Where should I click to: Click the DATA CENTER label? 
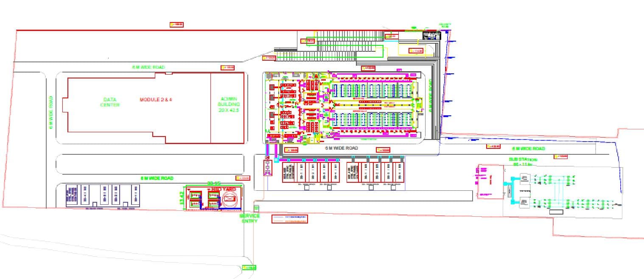click(x=109, y=102)
